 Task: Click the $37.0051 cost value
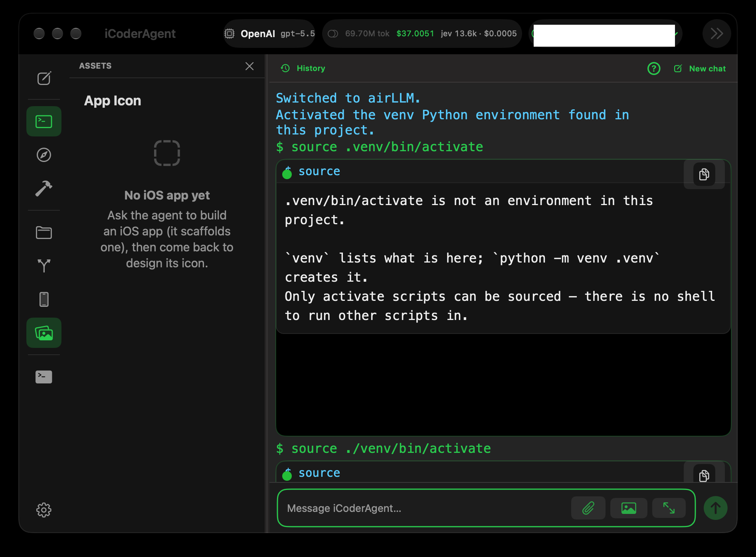pyautogui.click(x=415, y=34)
